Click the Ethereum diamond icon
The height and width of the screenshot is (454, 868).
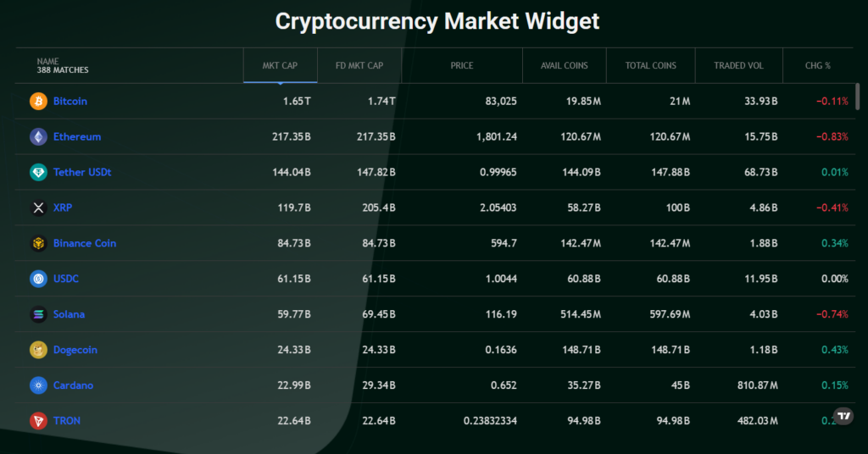(x=38, y=137)
